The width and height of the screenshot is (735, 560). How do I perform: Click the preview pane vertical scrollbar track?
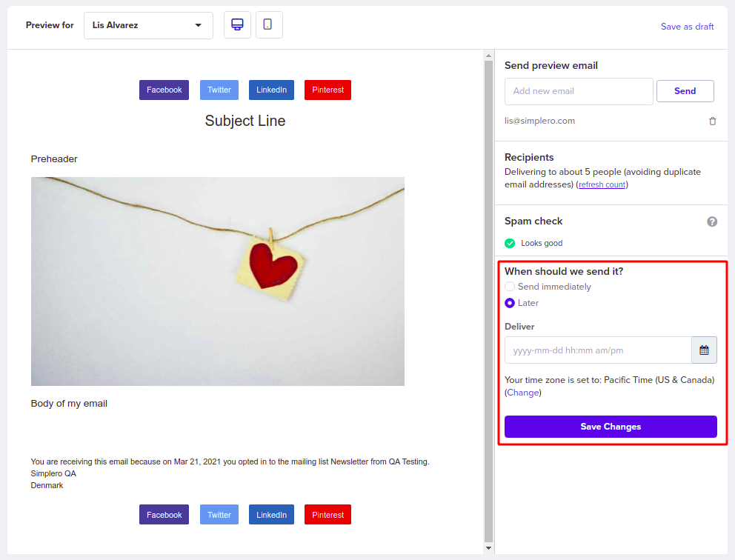tap(488, 301)
